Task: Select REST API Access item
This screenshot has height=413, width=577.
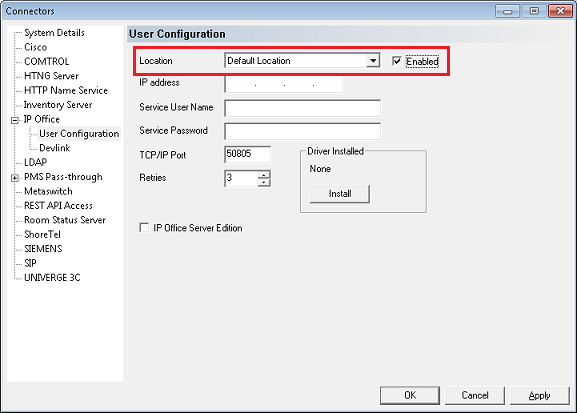Action: click(58, 205)
